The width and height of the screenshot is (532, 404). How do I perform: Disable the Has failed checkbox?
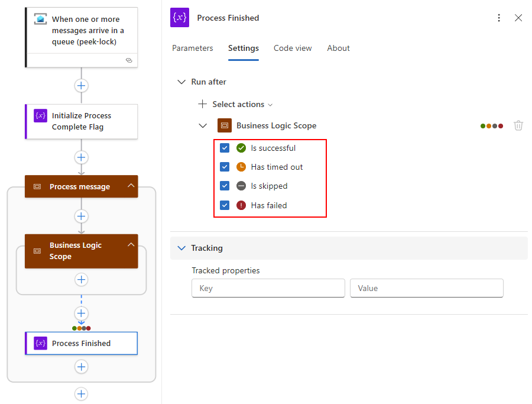pos(225,205)
